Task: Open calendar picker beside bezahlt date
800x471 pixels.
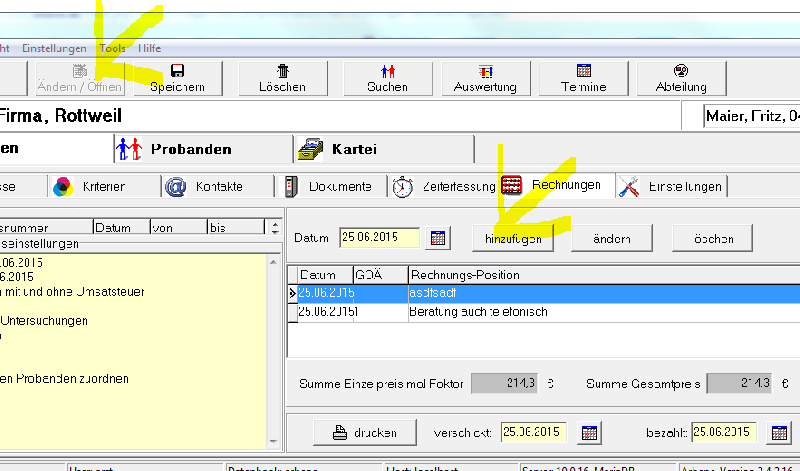Action: tap(779, 433)
